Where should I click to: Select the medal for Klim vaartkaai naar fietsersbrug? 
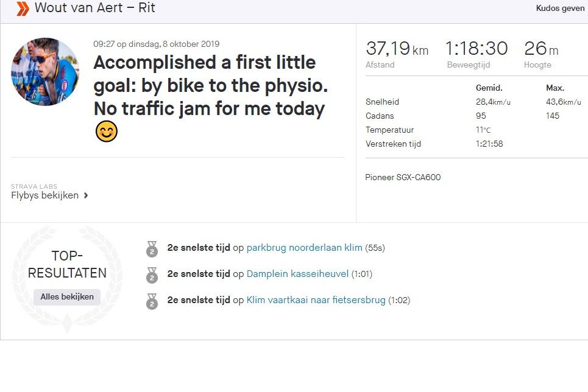pos(152,301)
